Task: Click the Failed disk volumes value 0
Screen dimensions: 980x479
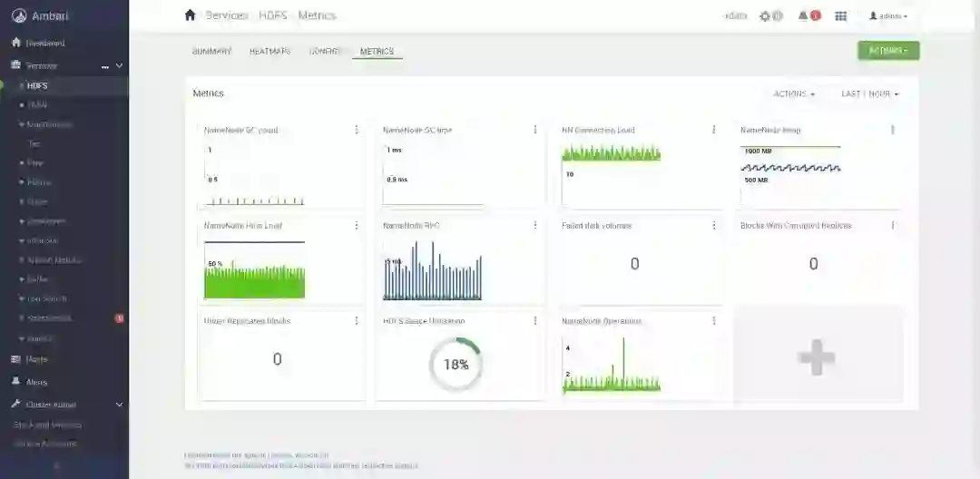Action: (x=634, y=264)
